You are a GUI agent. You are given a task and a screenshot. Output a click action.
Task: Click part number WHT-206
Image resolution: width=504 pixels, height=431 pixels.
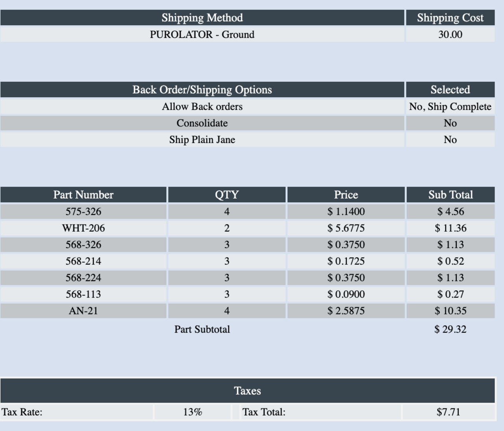[x=83, y=228]
